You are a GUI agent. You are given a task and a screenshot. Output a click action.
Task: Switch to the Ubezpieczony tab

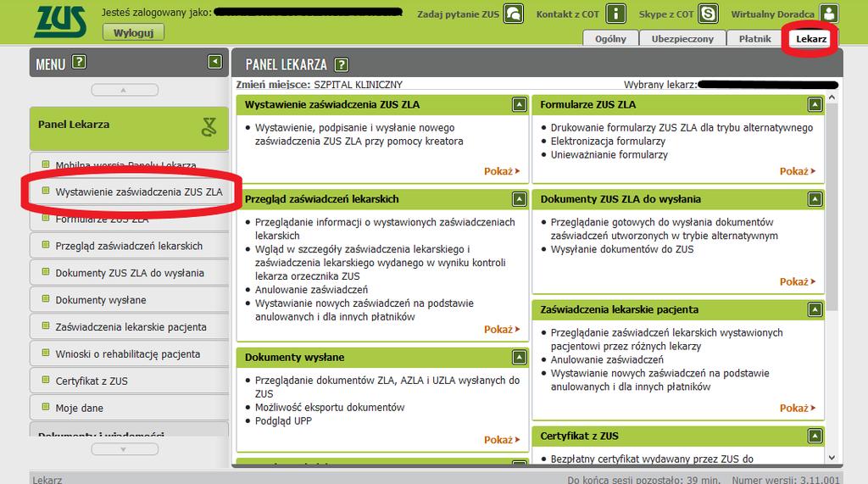click(682, 38)
